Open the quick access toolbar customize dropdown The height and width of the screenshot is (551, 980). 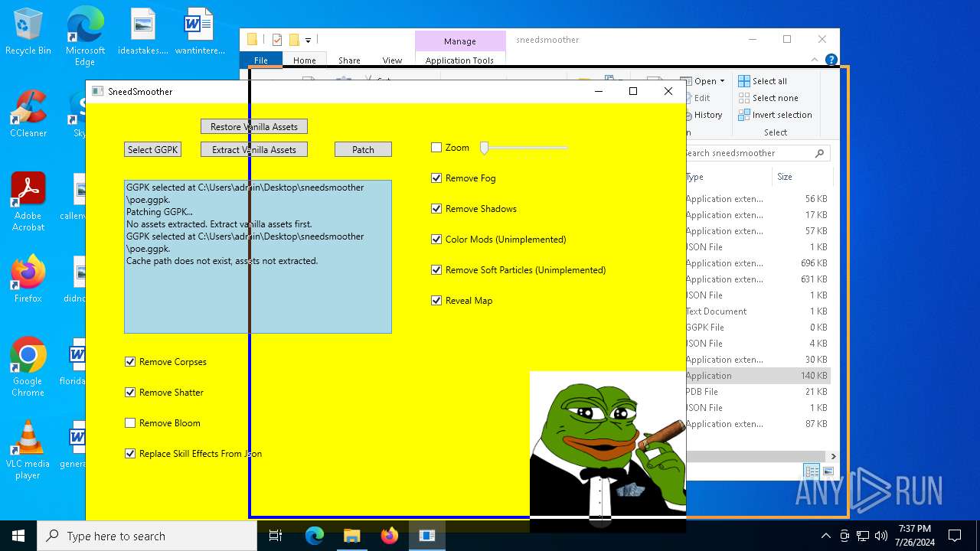click(x=308, y=40)
